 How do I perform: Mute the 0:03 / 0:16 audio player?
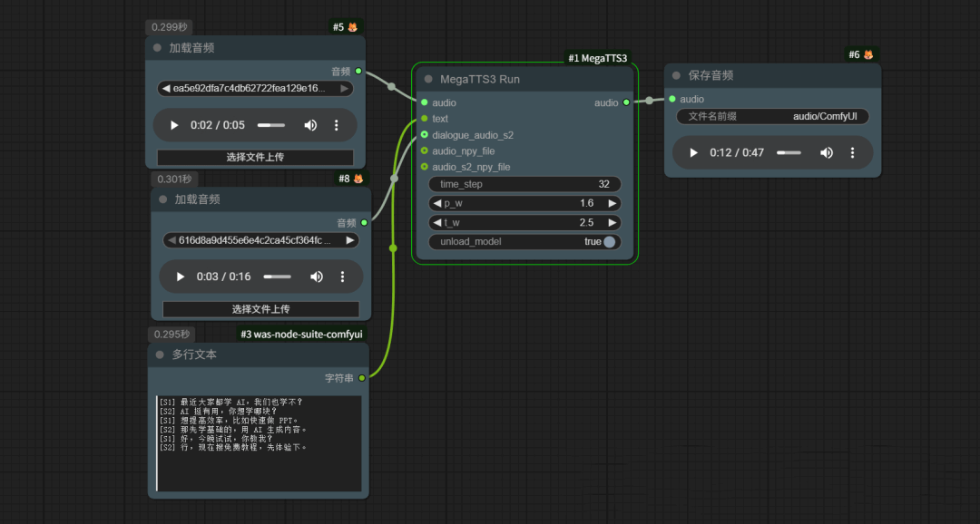tap(317, 277)
